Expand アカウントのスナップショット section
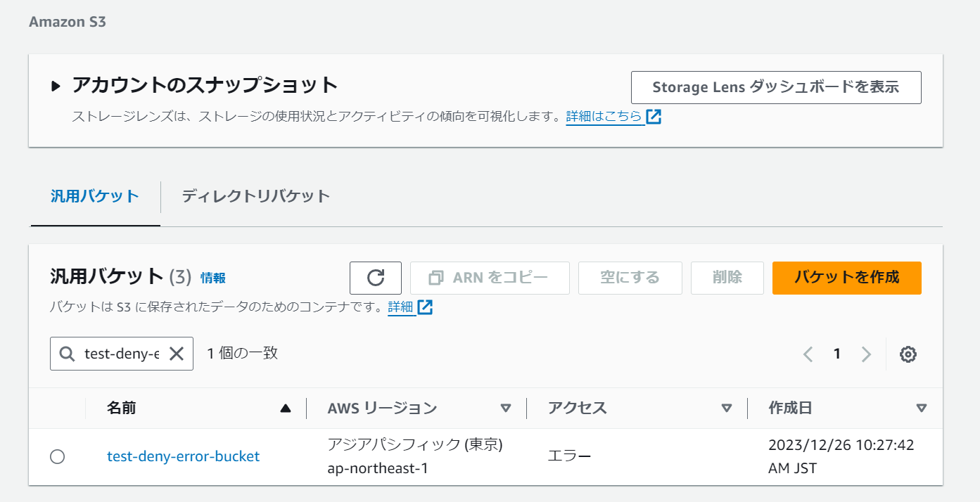Viewport: 980px width, 502px height. (x=56, y=86)
